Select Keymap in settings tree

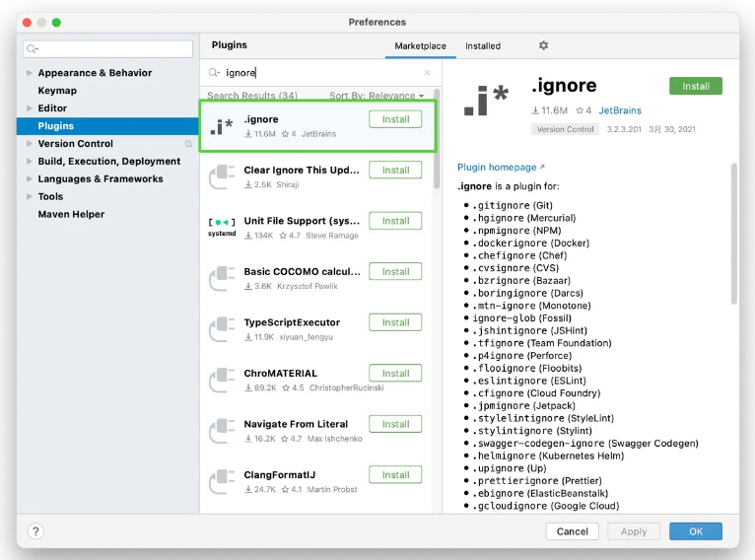pos(57,91)
